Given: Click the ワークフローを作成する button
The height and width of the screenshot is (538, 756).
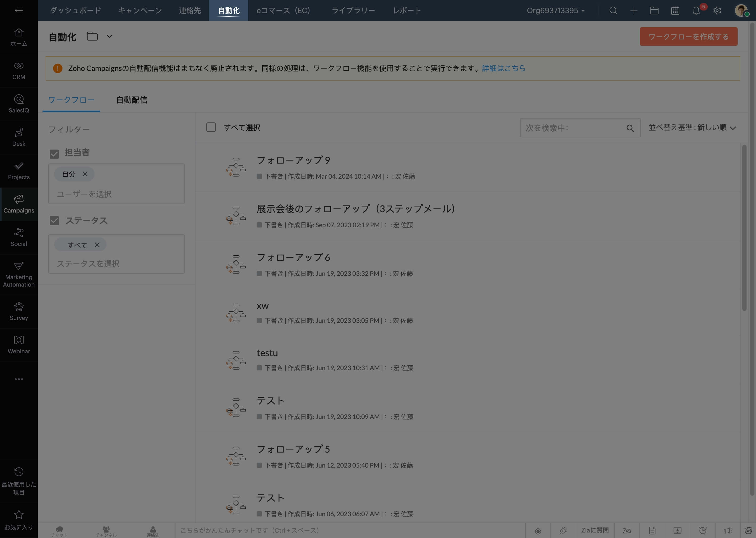Looking at the screenshot, I should tap(689, 36).
